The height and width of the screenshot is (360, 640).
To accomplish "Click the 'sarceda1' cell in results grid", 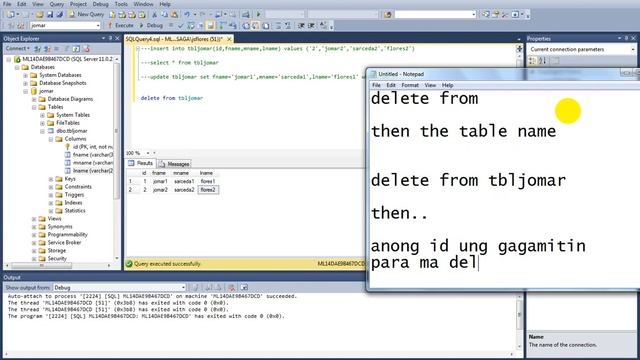I will point(184,181).
